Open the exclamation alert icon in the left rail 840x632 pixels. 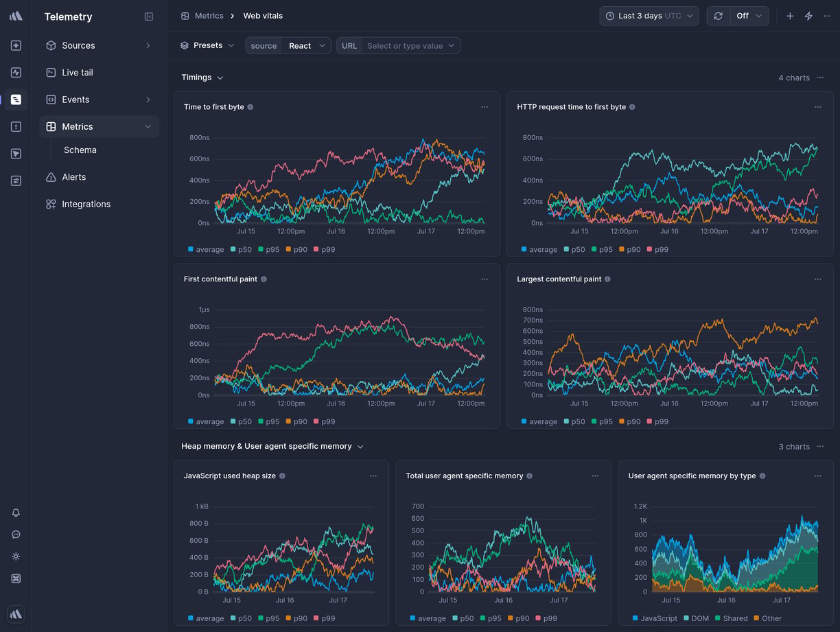pos(16,126)
